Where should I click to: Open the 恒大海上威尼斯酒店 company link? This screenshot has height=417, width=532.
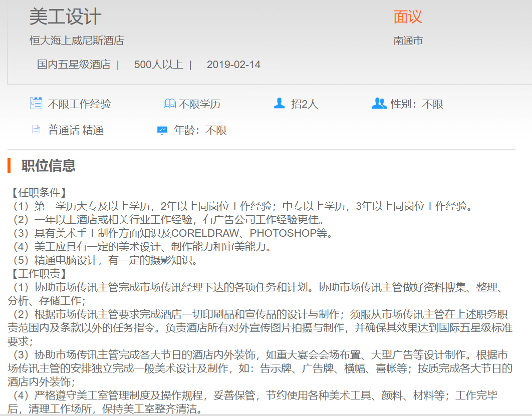pos(77,41)
